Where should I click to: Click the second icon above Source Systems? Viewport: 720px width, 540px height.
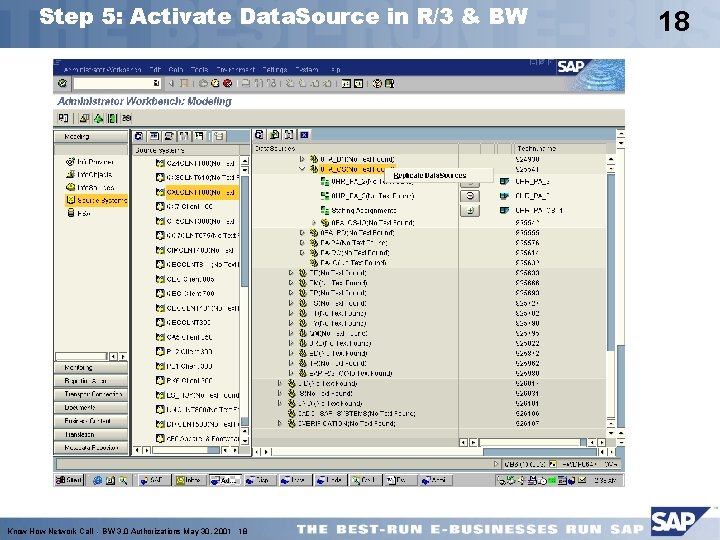pos(154,136)
